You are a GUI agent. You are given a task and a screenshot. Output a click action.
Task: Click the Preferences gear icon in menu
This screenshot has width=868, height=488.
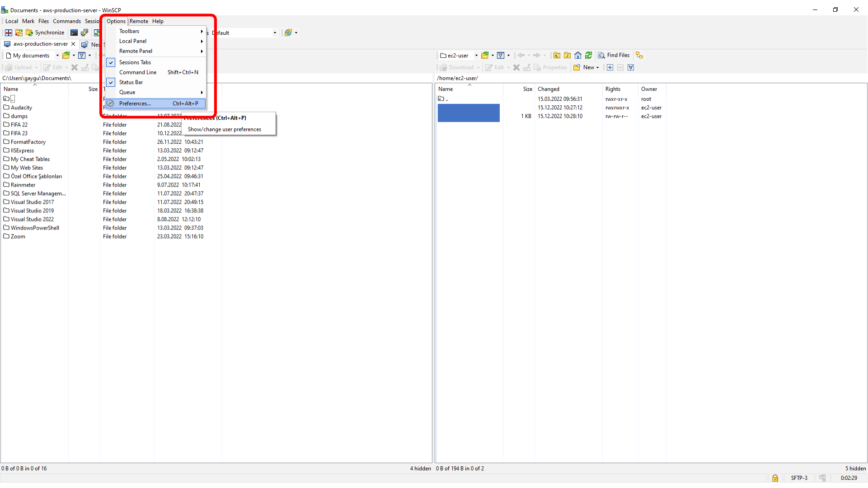coord(111,103)
